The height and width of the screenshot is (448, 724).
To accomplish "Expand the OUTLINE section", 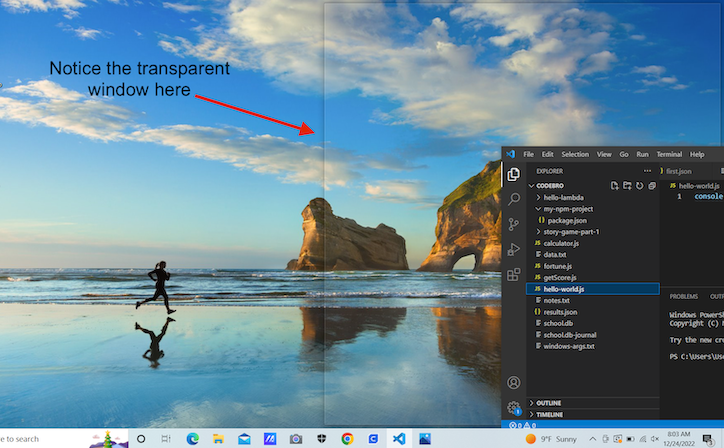I will [x=593, y=403].
